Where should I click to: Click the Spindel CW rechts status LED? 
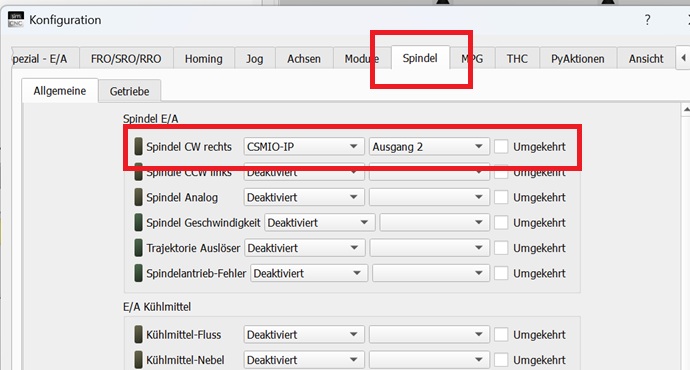[x=138, y=147]
